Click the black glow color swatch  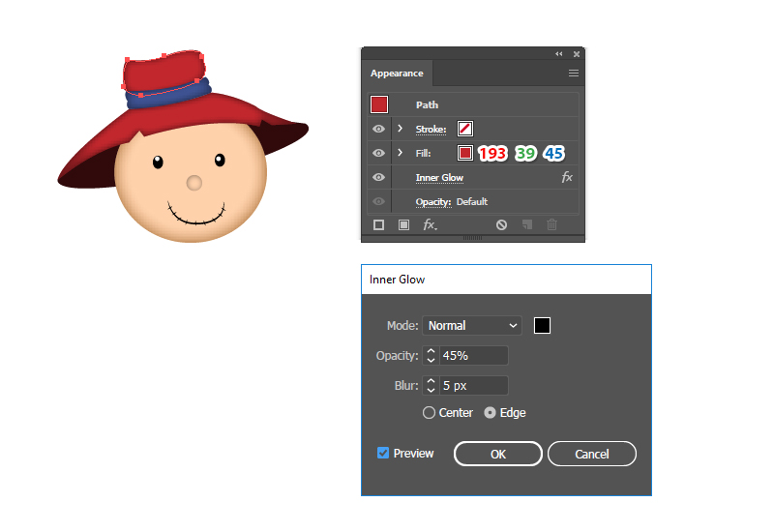pos(543,326)
